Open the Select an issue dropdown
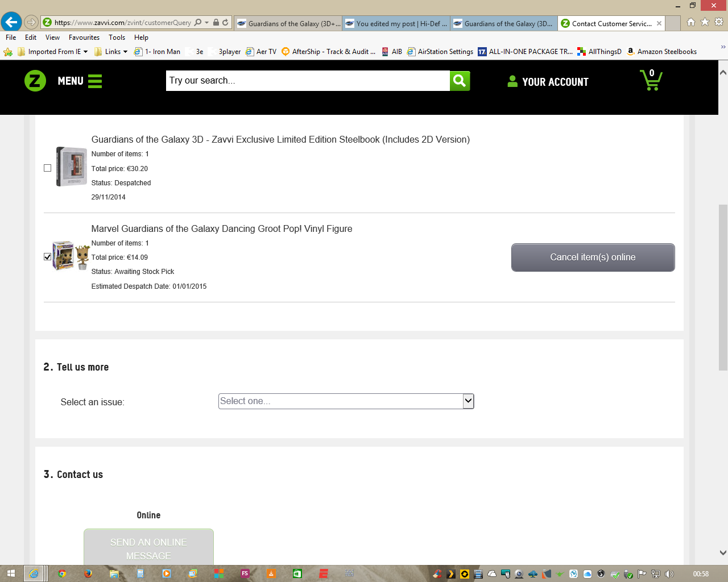Viewport: 728px width, 582px height. pos(346,401)
